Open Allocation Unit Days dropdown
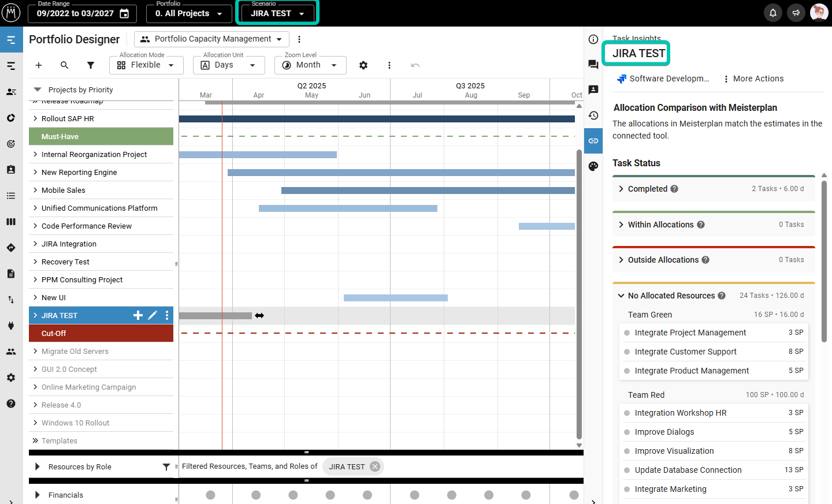 (229, 65)
